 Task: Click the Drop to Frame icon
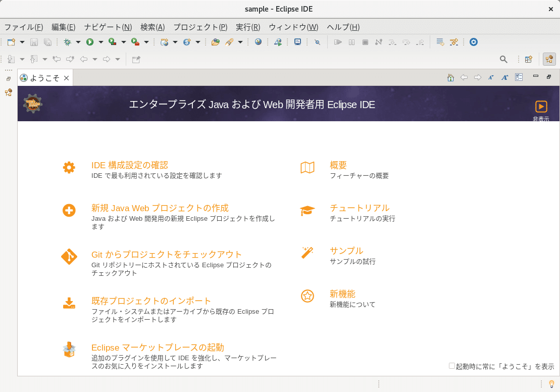[440, 42]
